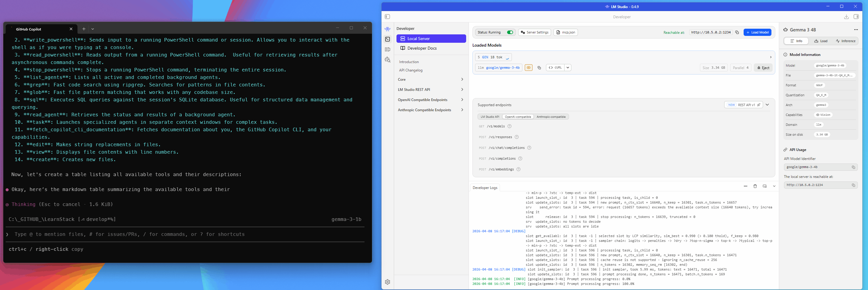Clear developer logs with the trash icon
This screenshot has width=868, height=290.
(755, 186)
